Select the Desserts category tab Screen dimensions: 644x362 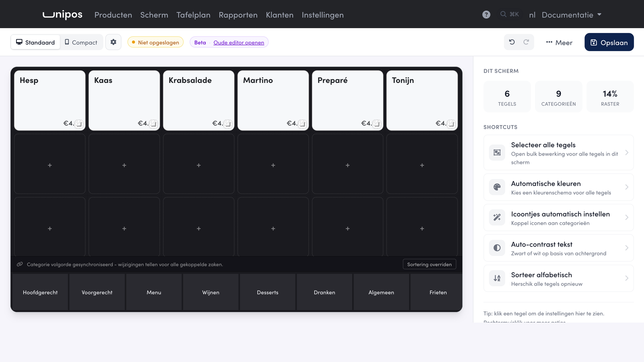(x=268, y=292)
